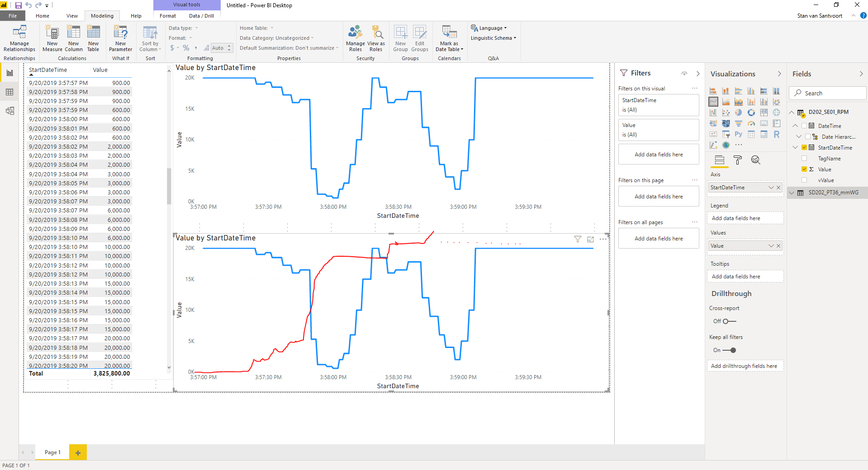
Task: Choose the map globe visualization
Action: [x=777, y=113]
